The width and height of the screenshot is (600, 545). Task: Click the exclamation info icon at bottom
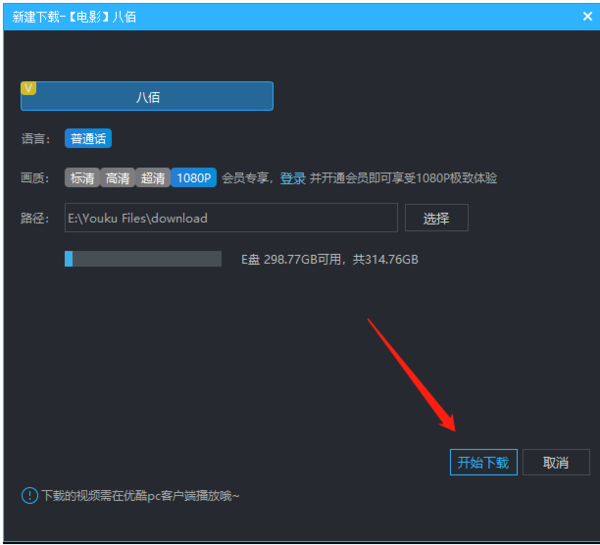[x=29, y=496]
